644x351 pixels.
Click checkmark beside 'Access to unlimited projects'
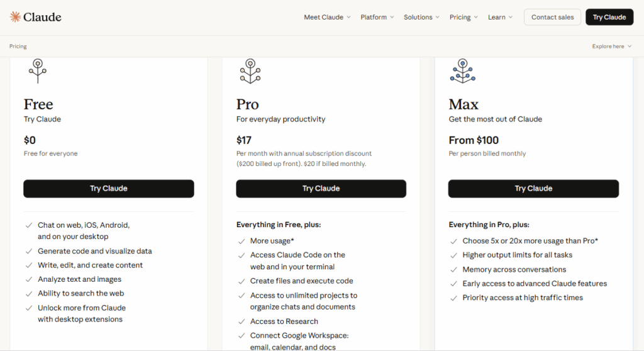click(x=241, y=296)
